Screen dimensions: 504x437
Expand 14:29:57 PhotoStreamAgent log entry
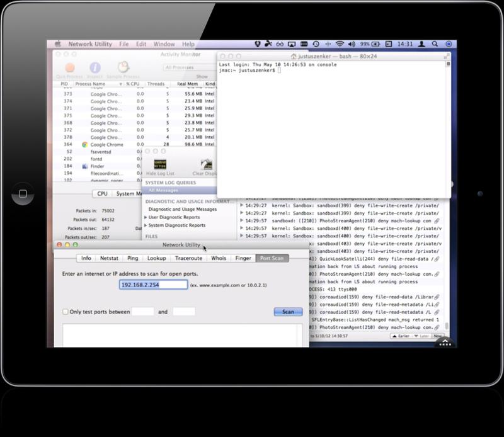point(242,221)
